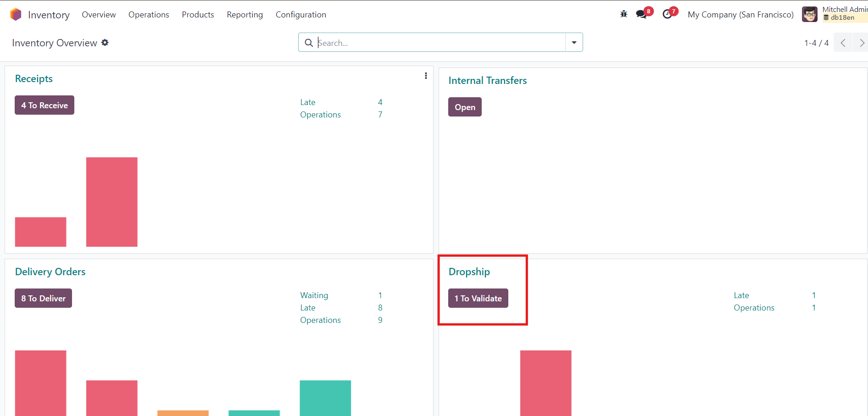This screenshot has height=416, width=868.
Task: Open the company switcher My Company (San Francisco)
Action: tap(740, 15)
